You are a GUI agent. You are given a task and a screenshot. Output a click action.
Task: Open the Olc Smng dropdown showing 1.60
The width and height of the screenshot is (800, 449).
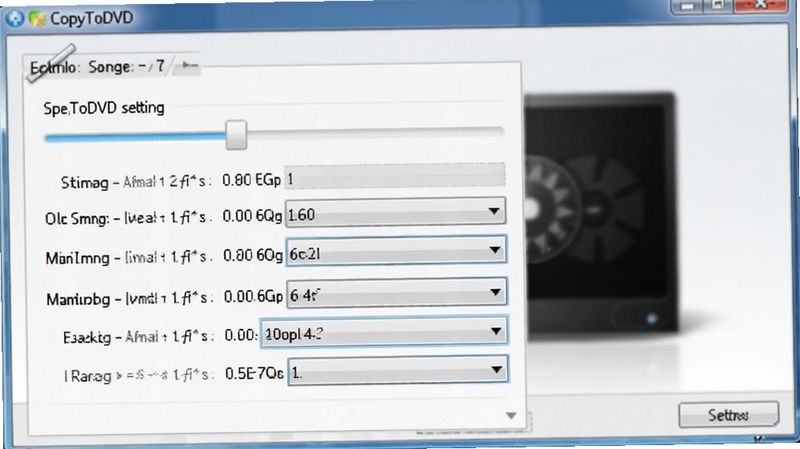click(x=395, y=213)
